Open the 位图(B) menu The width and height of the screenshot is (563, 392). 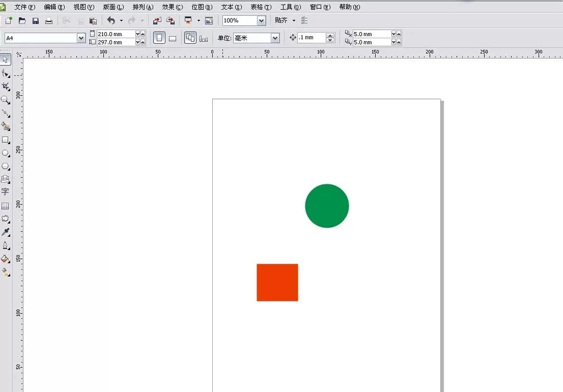[x=202, y=7]
